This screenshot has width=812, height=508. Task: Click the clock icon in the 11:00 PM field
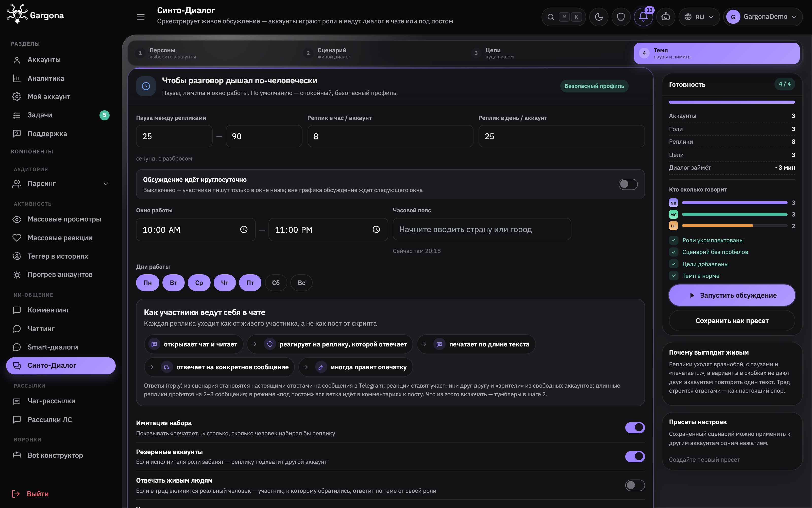[x=376, y=229]
